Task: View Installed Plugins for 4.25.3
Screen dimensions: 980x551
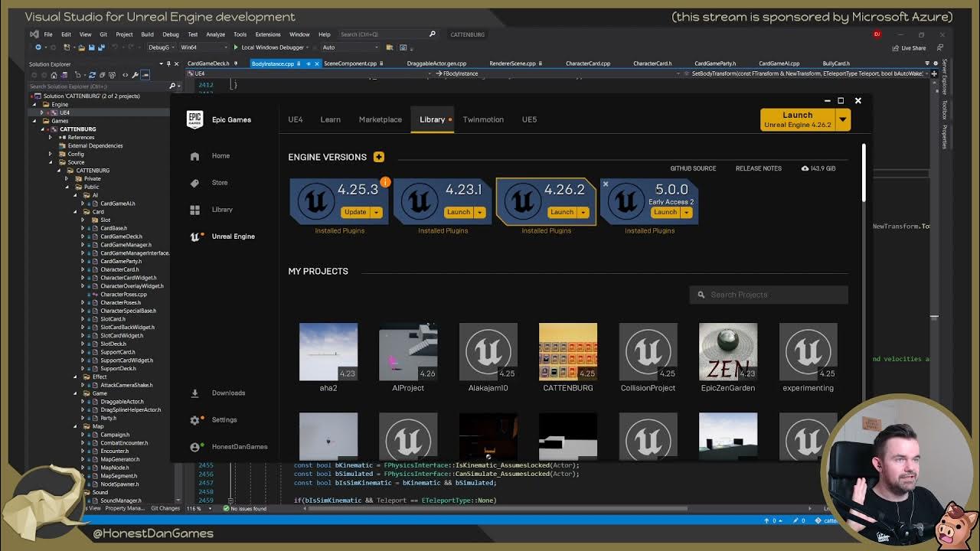Action: point(340,231)
